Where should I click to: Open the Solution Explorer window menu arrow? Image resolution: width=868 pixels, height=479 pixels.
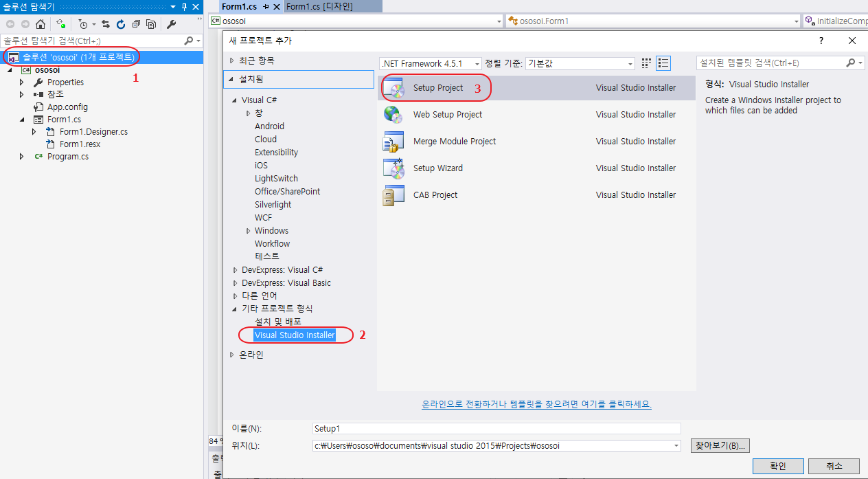point(174,6)
